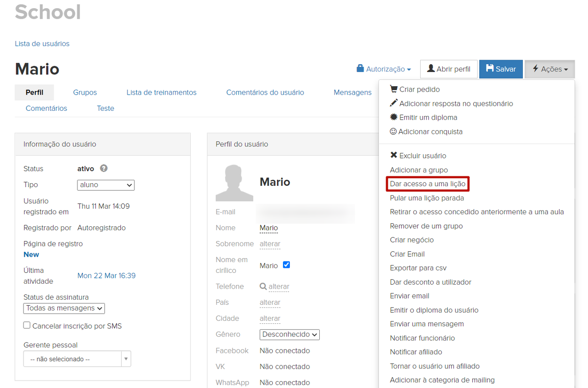Click the floppy disk icon on Salvar
Screen dimensions: 588x388
tap(489, 69)
